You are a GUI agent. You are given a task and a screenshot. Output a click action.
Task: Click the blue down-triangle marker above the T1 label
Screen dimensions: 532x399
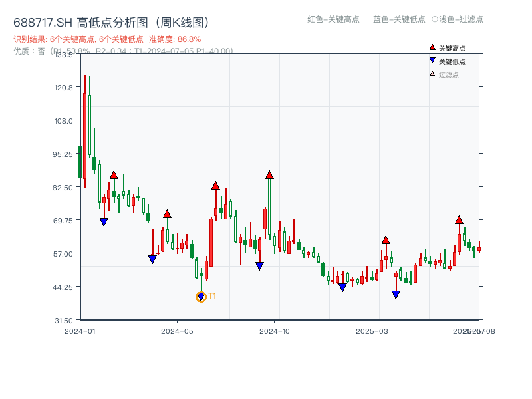pos(201,295)
